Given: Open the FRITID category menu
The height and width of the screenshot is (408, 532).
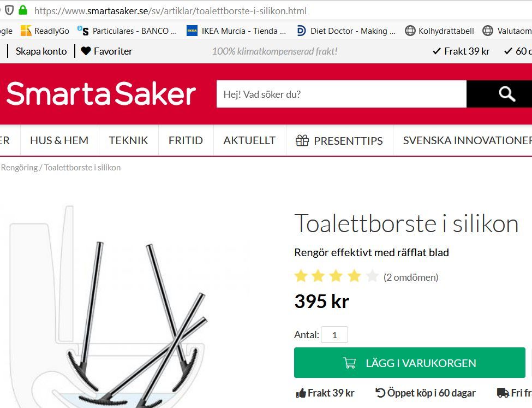Looking at the screenshot, I should point(186,140).
